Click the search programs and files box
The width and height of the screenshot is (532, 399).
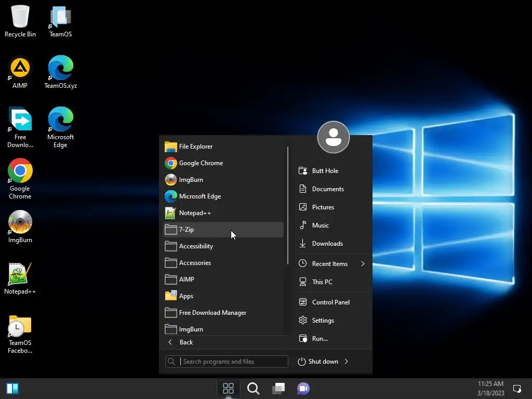pos(227,362)
